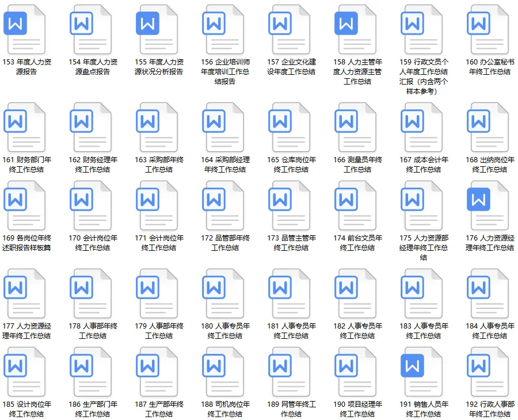Select the 161 财务部门年终工作总结 icon
This screenshot has width=518, height=420.
[24, 127]
